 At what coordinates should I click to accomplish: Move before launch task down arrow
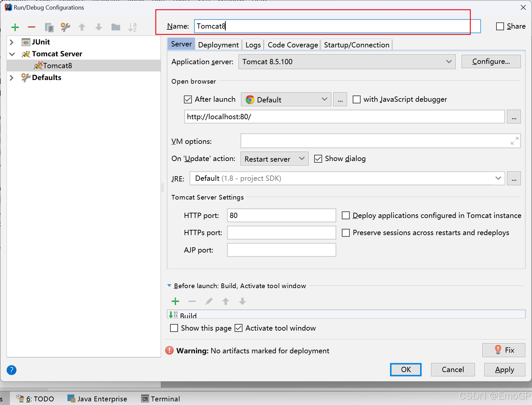(242, 301)
